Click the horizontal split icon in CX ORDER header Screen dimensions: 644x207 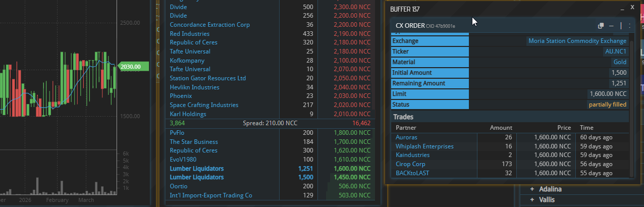click(x=611, y=26)
